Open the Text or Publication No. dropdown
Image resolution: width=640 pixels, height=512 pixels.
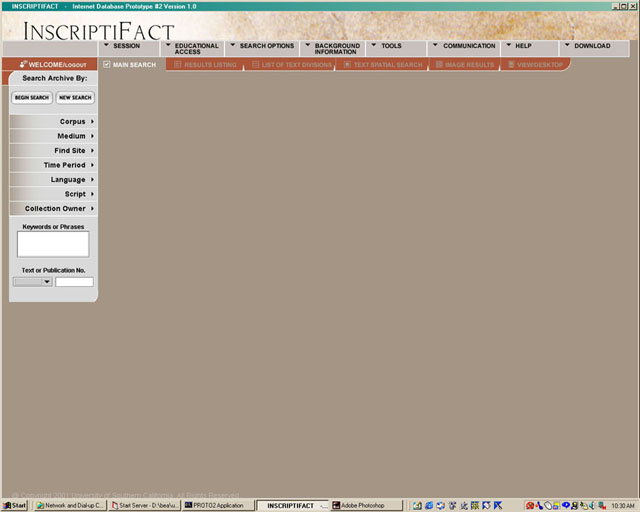pyautogui.click(x=46, y=282)
